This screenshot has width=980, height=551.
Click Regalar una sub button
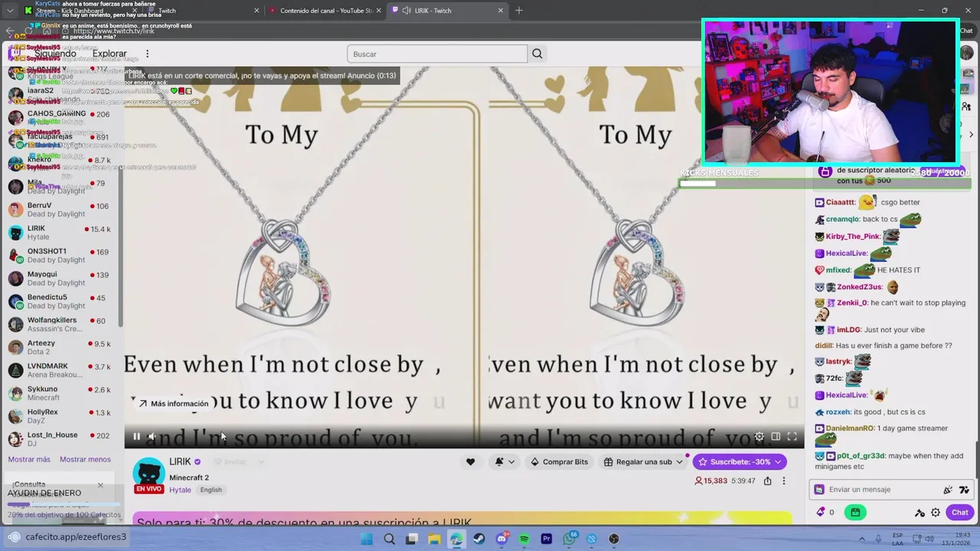click(x=642, y=461)
